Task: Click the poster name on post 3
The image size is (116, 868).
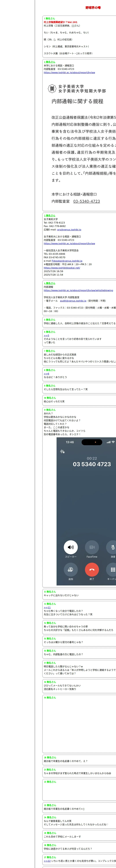Action: click(50, 216)
